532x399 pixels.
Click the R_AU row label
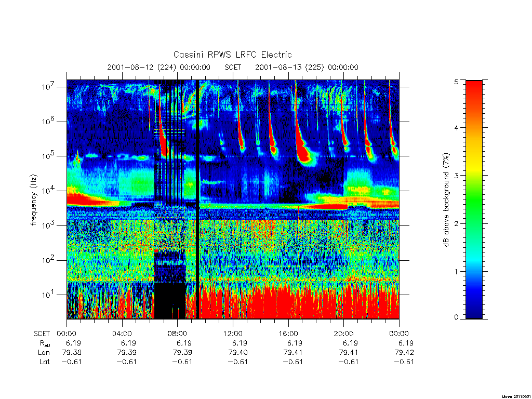pyautogui.click(x=45, y=343)
